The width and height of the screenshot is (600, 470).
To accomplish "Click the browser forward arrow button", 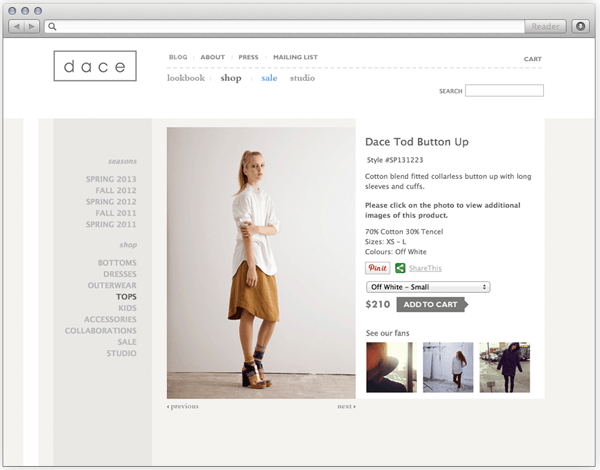I will click(32, 26).
